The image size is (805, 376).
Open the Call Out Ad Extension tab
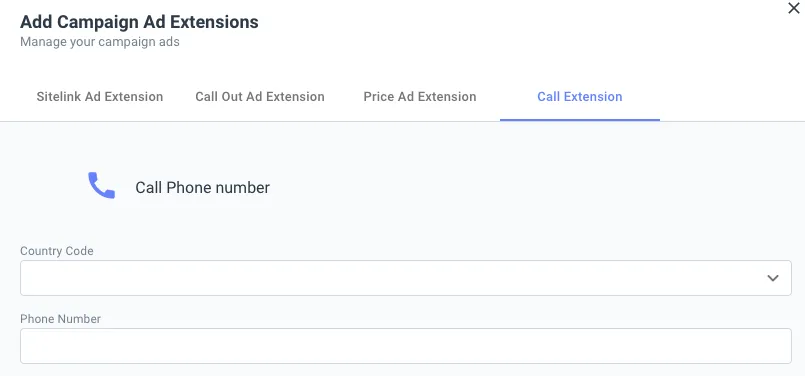(260, 97)
